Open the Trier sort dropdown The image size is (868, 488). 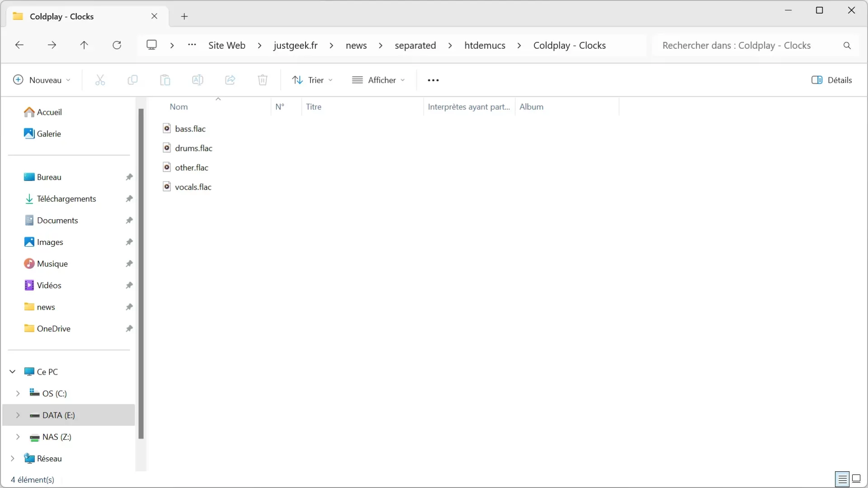313,80
